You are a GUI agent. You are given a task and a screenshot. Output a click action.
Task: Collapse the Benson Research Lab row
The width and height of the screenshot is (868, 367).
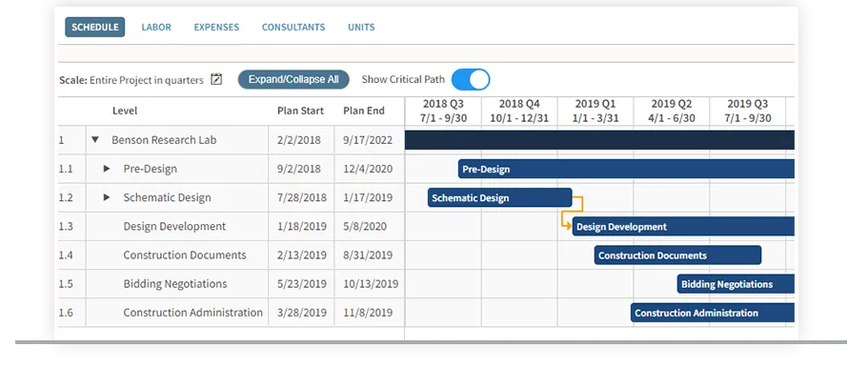coord(95,140)
